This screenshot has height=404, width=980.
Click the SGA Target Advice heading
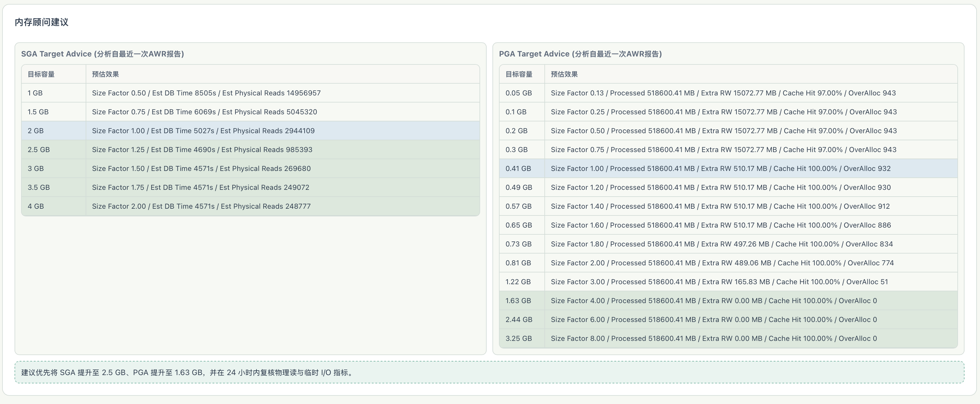(x=102, y=54)
